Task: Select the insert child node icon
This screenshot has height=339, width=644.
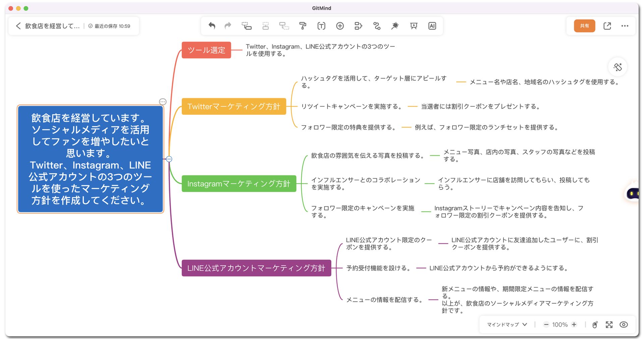Action: pyautogui.click(x=247, y=26)
